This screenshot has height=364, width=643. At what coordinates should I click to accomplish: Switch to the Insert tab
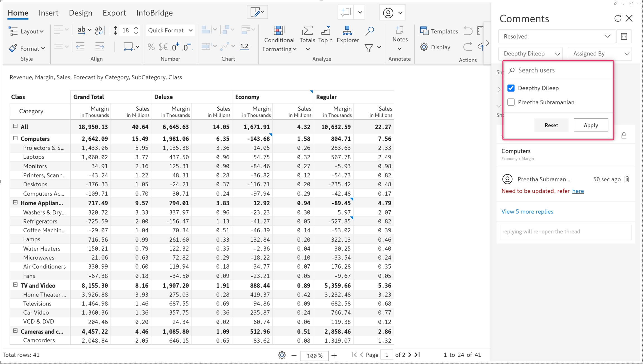(49, 13)
